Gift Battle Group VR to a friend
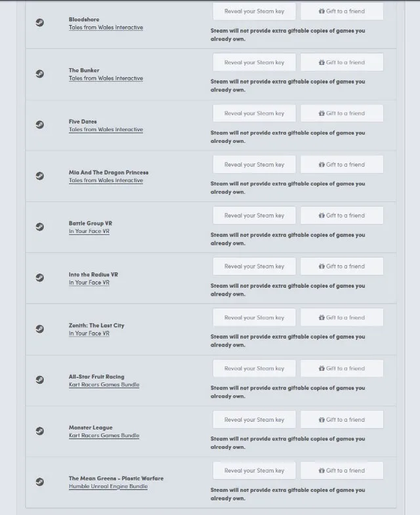The width and height of the screenshot is (420, 515). [342, 215]
